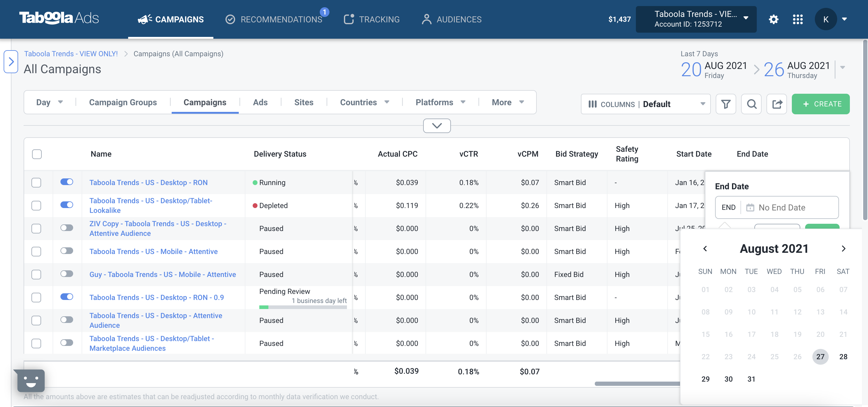The image size is (868, 407).
Task: Click calendar icon in End Date field
Action: point(750,207)
